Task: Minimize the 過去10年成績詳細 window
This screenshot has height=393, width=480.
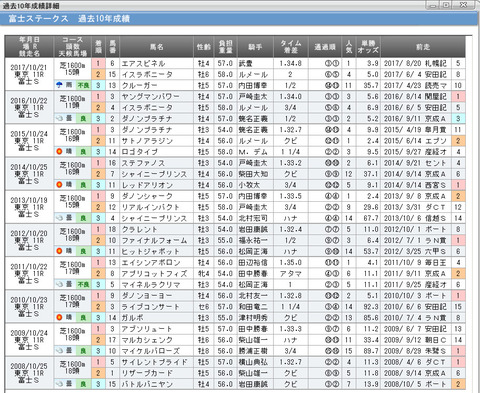Action: tap(432, 5)
